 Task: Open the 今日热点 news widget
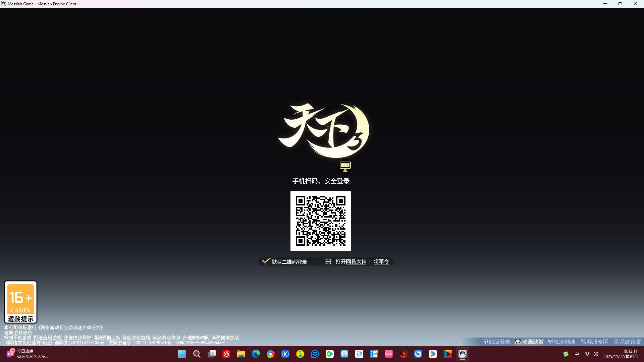pyautogui.click(x=27, y=354)
